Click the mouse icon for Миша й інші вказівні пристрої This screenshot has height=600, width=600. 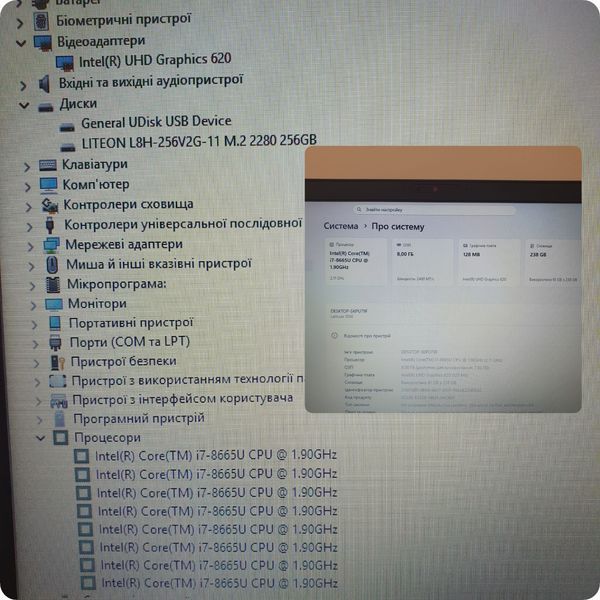[x=52, y=265]
